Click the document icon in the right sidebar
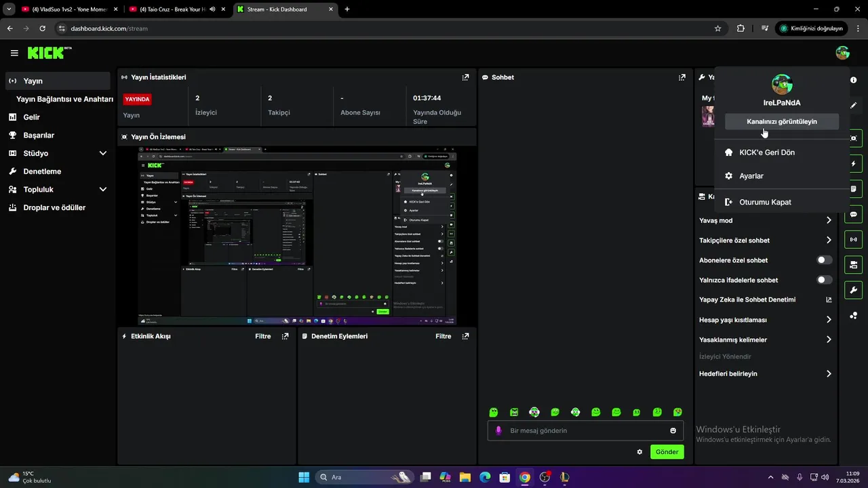Image resolution: width=868 pixels, height=488 pixels. click(x=854, y=188)
